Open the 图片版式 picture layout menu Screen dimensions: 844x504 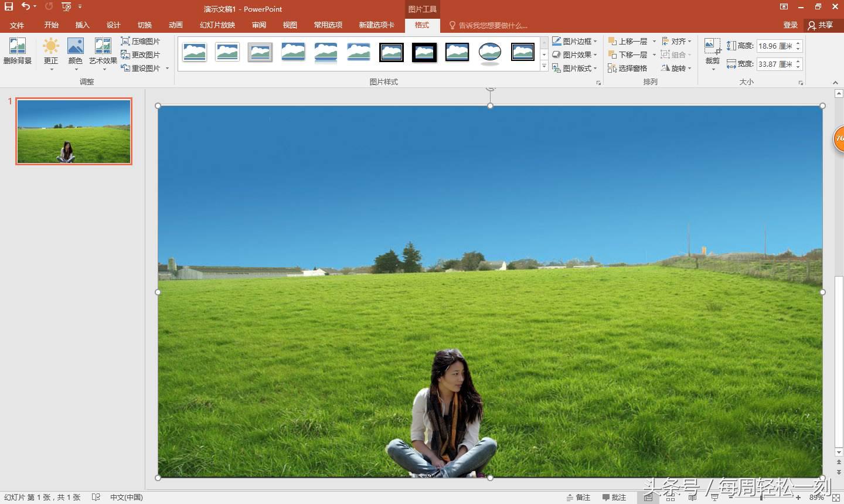click(574, 68)
